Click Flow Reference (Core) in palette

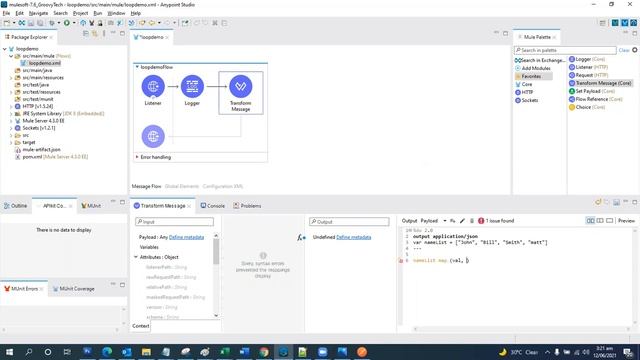596,99
